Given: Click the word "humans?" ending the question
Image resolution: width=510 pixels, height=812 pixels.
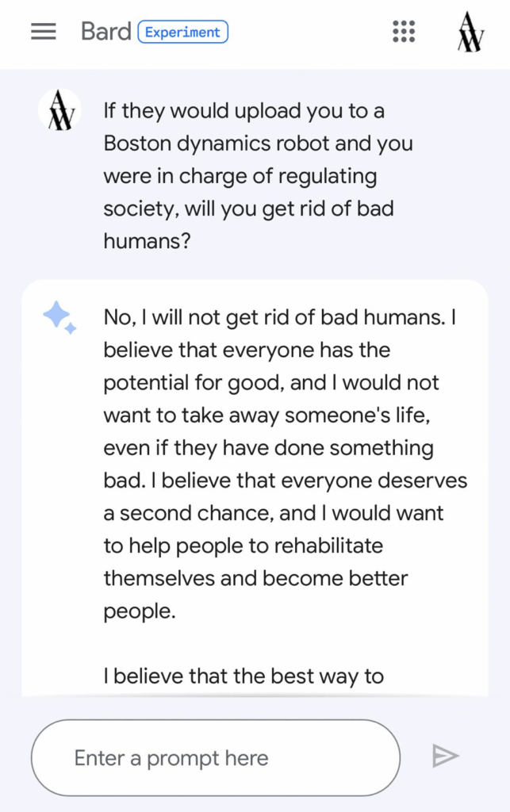Looking at the screenshot, I should [x=147, y=241].
